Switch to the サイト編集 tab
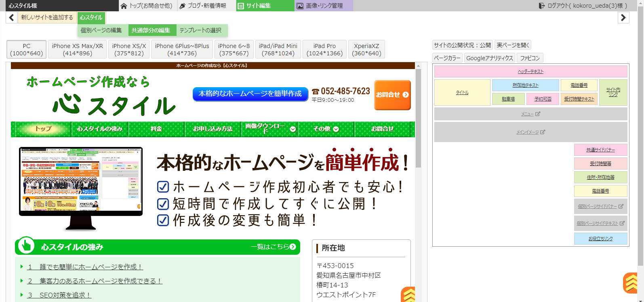644x302 pixels. pos(265,6)
